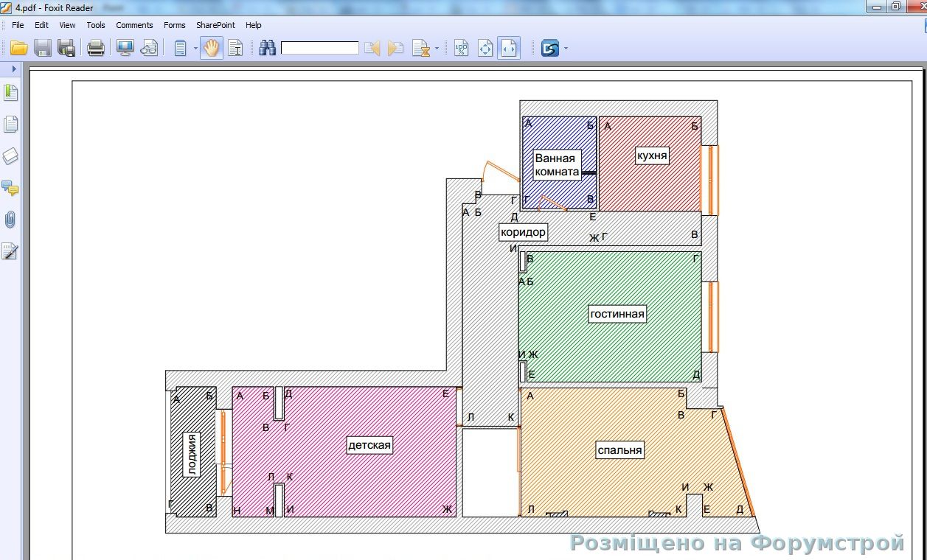
Task: Click the Find Next arrow button
Action: (396, 49)
